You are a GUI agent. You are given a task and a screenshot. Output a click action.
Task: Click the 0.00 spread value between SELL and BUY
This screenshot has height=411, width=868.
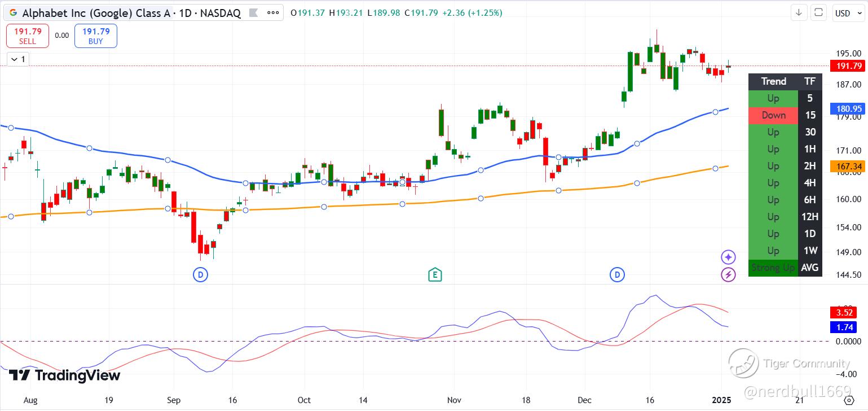coord(61,36)
